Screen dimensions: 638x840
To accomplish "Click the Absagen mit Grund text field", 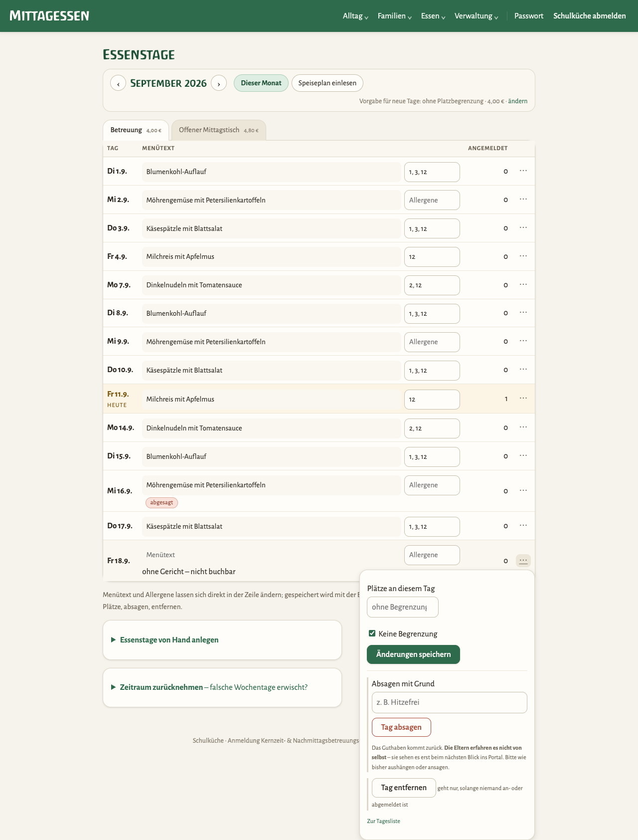I will tap(450, 702).
